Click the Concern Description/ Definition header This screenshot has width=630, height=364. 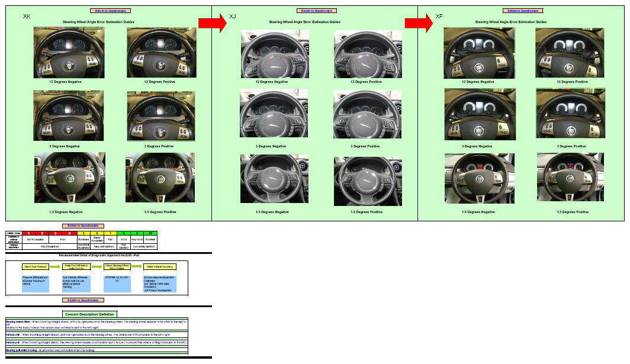click(90, 314)
